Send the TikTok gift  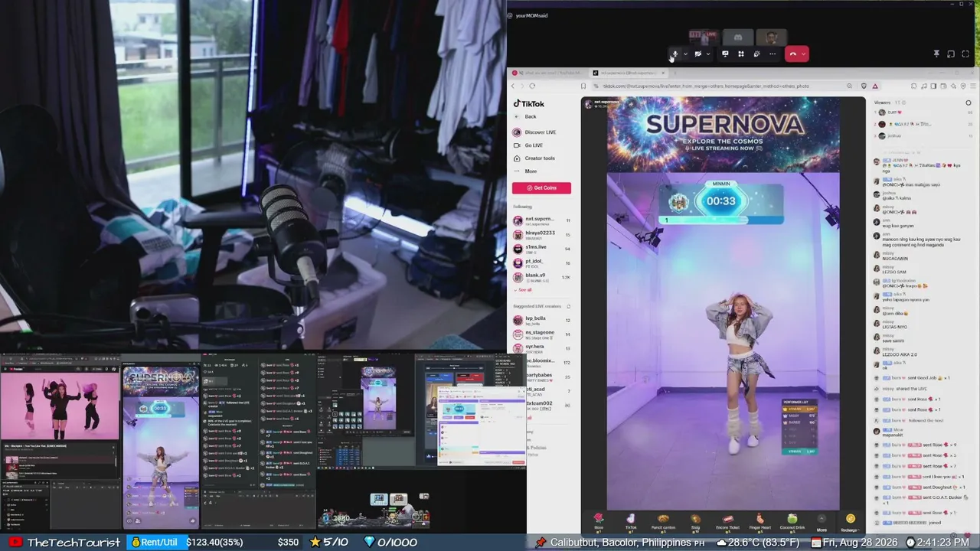coord(631,521)
